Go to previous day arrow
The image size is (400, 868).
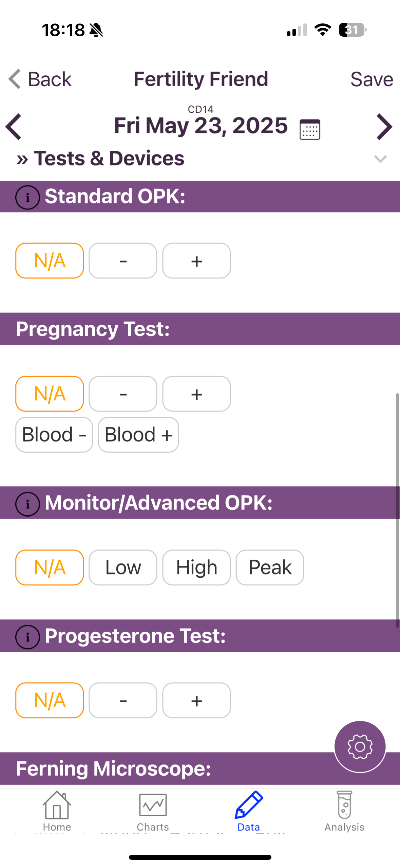[14, 127]
